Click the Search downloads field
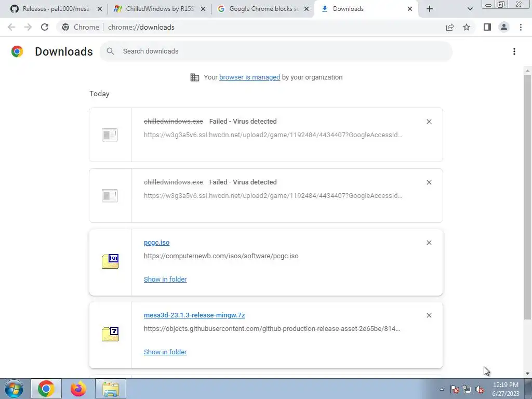532x399 pixels. click(276, 51)
